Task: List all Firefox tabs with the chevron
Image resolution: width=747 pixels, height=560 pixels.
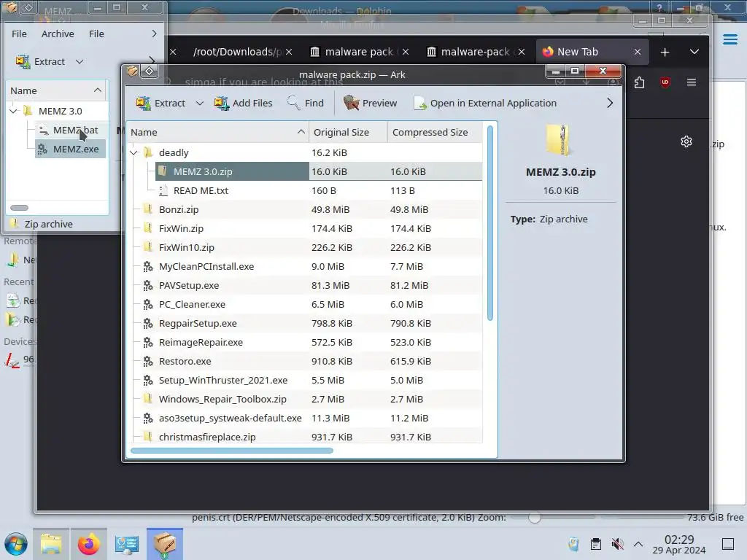Action: pyautogui.click(x=694, y=52)
